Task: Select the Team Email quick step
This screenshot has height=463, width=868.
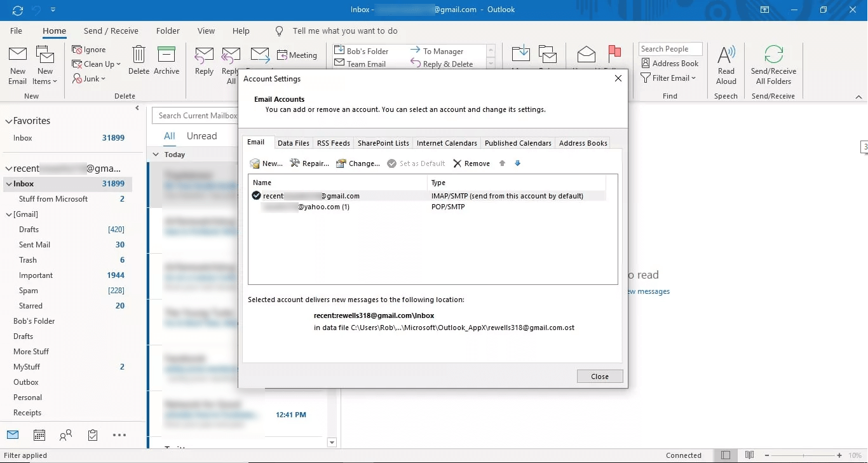Action: tap(360, 64)
